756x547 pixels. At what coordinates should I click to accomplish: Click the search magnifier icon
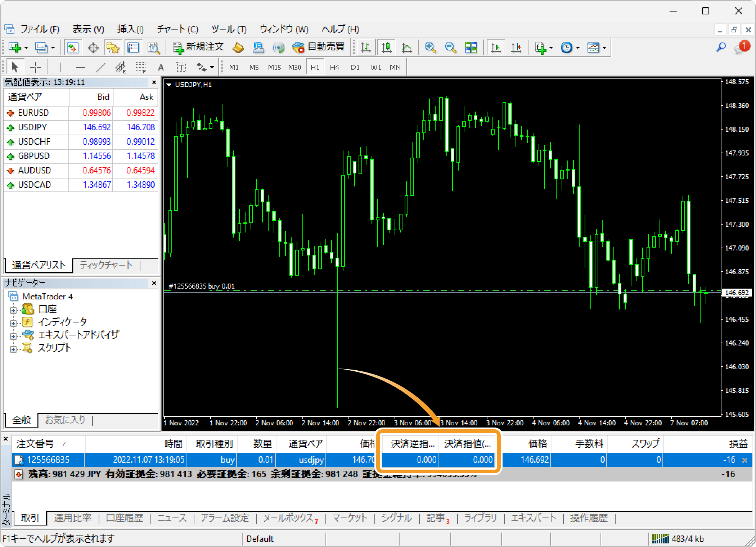point(721,47)
